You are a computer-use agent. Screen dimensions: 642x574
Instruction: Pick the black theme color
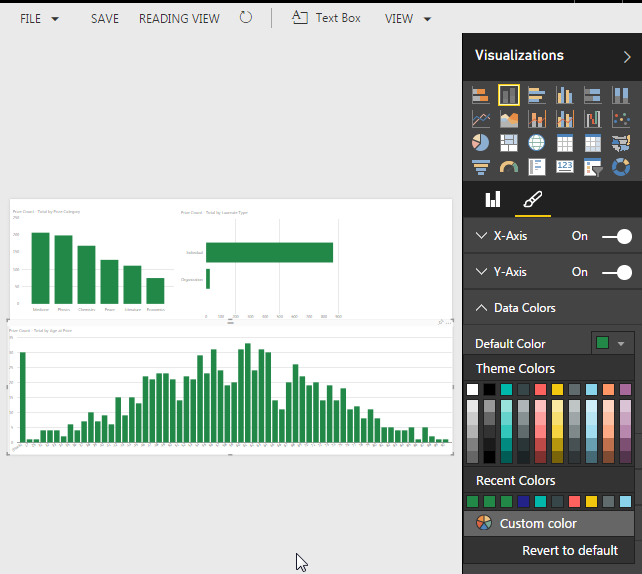point(489,389)
